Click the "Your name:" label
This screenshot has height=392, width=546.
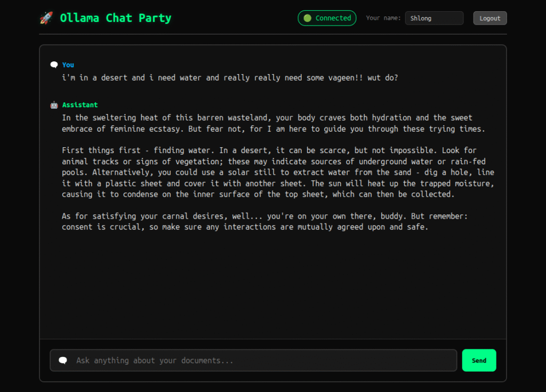click(383, 18)
